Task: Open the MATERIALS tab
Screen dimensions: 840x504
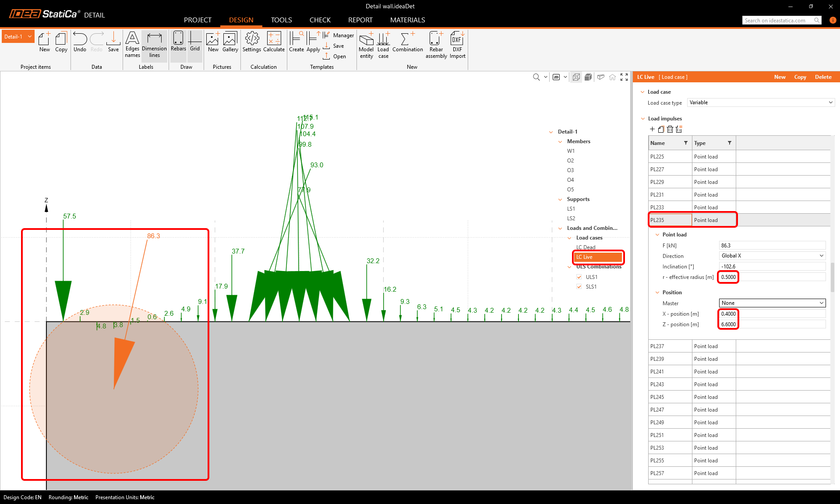Action: click(407, 20)
